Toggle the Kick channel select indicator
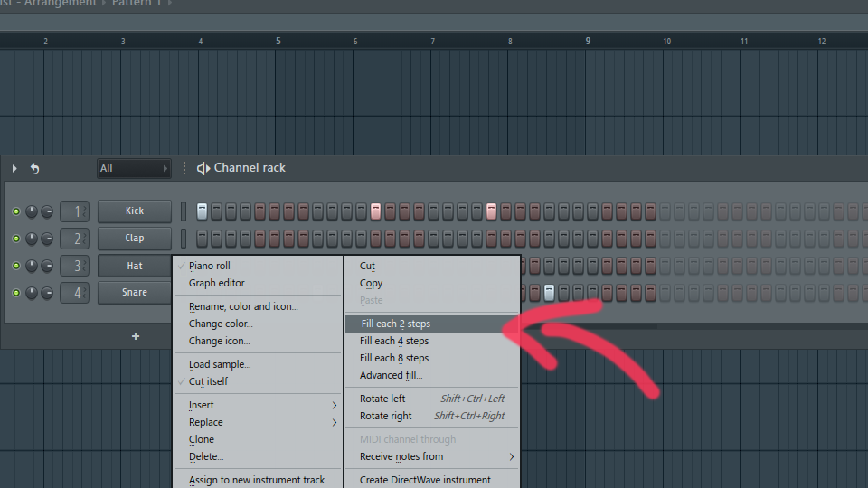 tap(184, 211)
